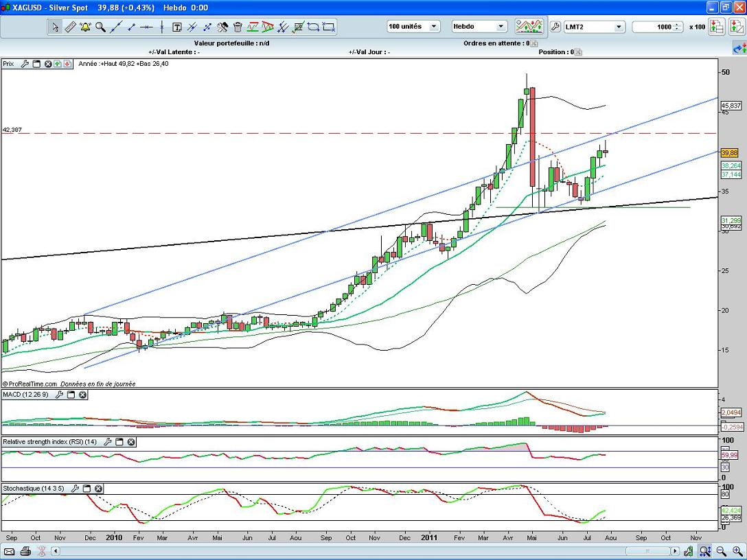747x560 pixels.
Task: Click the printer icon in bottom bar
Action: (25, 551)
